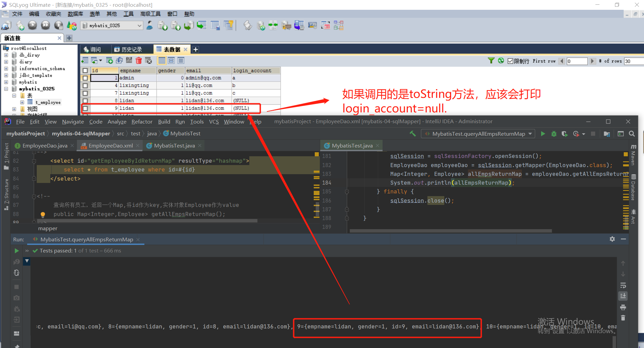The height and width of the screenshot is (348, 644).
Task: Expand the 视图 folder node
Action: coord(14,109)
